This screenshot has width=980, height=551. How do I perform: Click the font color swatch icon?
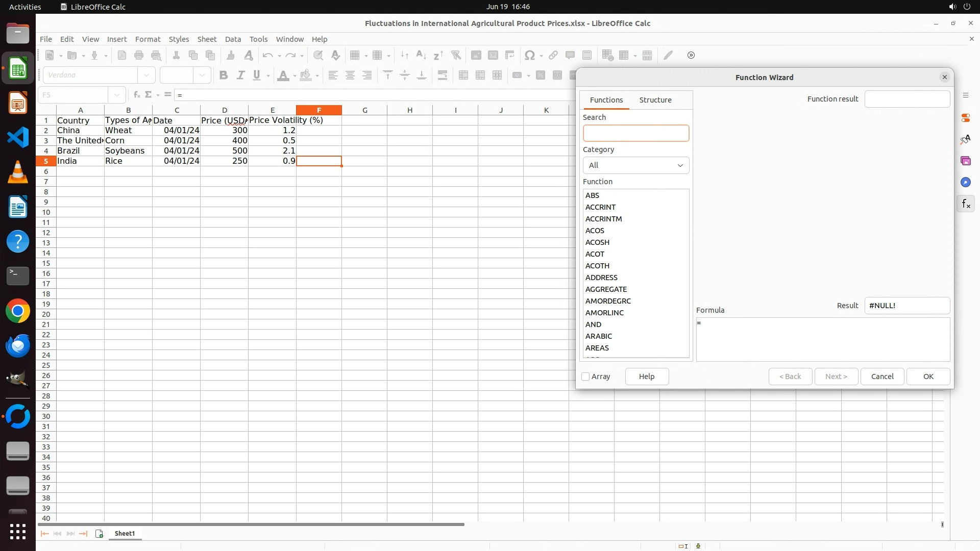(283, 76)
